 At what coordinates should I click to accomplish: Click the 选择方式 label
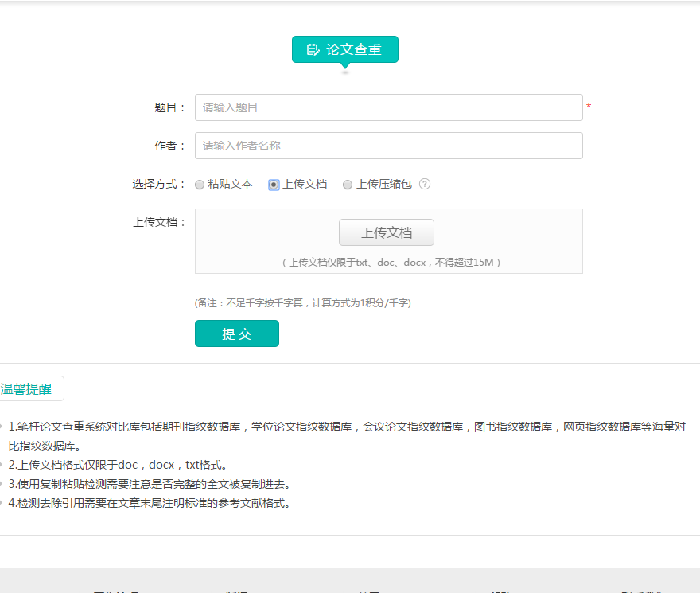pos(158,184)
